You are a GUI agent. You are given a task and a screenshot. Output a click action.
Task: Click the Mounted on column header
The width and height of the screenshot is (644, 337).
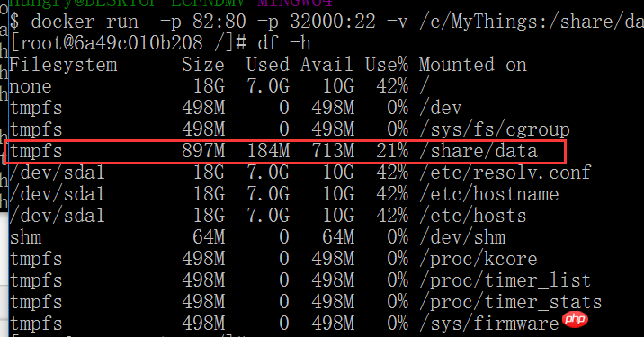pyautogui.click(x=473, y=65)
